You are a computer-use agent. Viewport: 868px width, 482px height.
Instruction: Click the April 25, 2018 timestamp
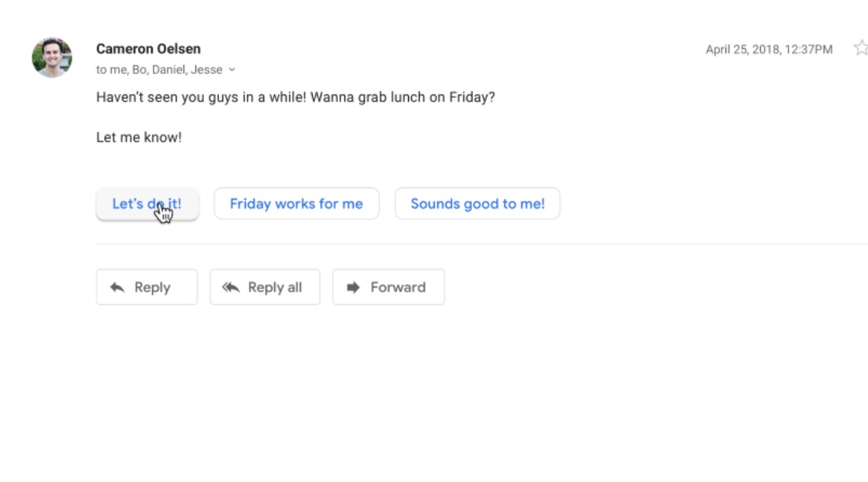[769, 50]
